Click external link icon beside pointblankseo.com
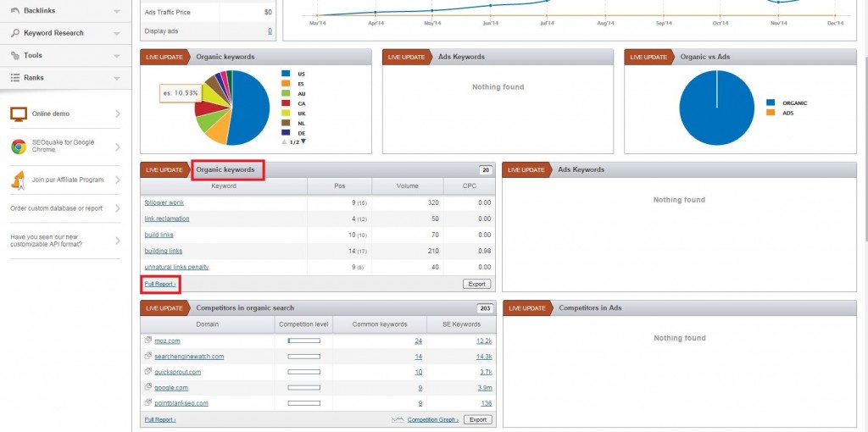Screen dimensions: 868x432 147,402
